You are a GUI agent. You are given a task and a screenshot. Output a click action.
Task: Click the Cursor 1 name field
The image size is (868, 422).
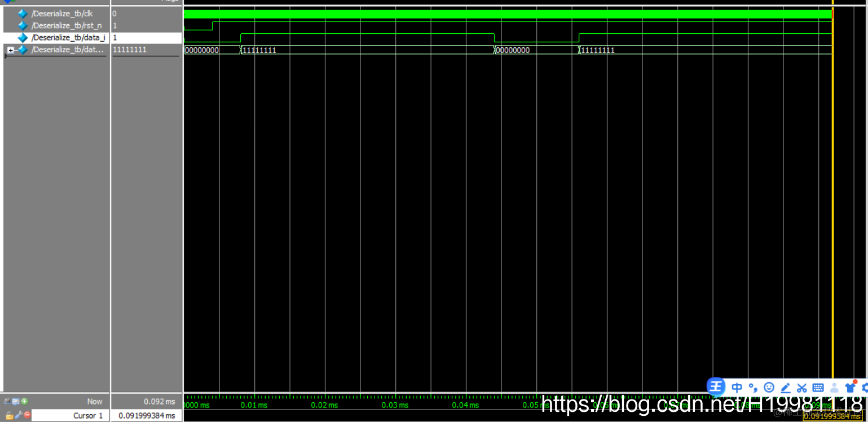pyautogui.click(x=69, y=415)
